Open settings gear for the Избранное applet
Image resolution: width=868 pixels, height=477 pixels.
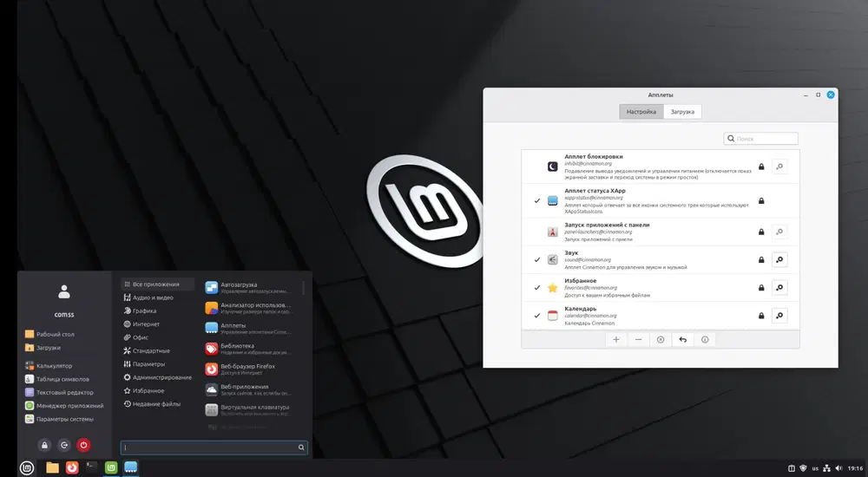779,287
